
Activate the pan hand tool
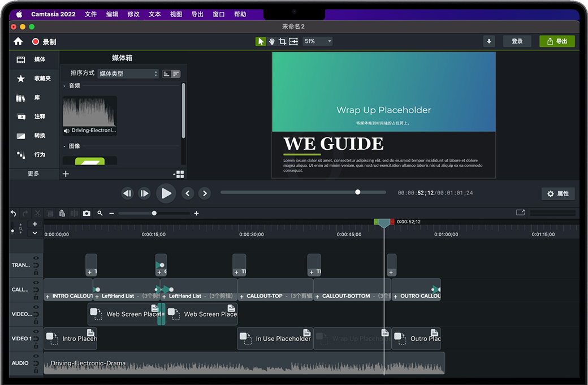click(271, 41)
